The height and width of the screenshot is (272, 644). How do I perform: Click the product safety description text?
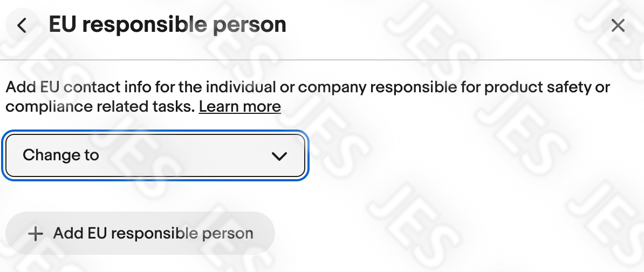[x=308, y=97]
